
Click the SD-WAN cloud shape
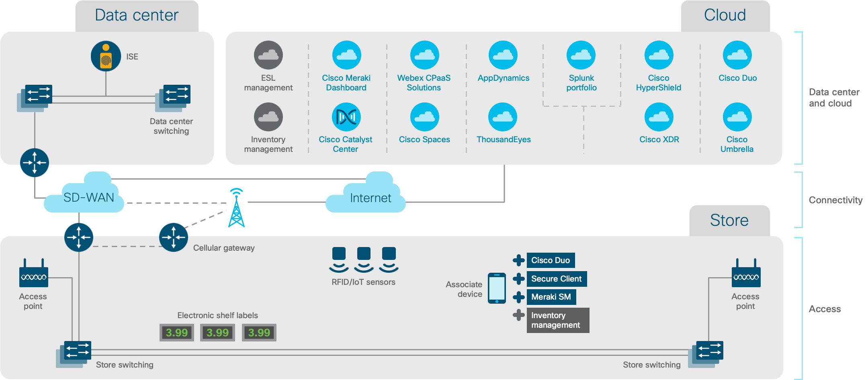(84, 193)
